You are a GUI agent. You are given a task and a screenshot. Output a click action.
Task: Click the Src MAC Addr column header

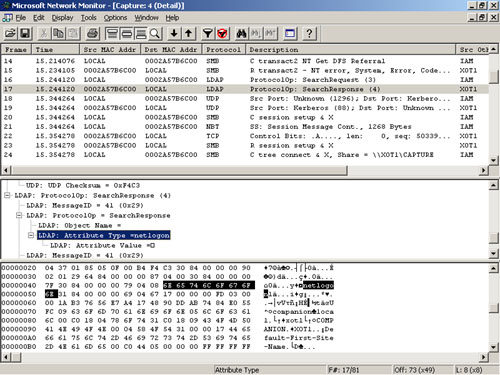tap(110, 49)
